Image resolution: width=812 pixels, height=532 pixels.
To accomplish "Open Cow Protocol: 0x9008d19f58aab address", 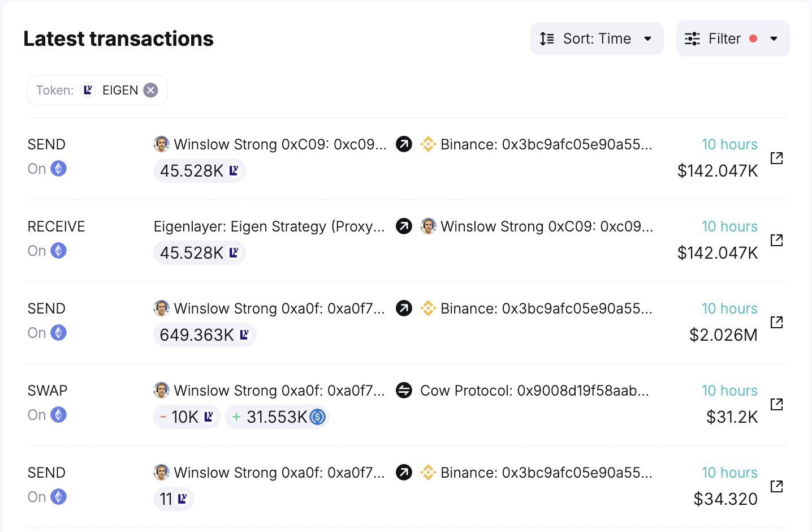I will tap(534, 391).
